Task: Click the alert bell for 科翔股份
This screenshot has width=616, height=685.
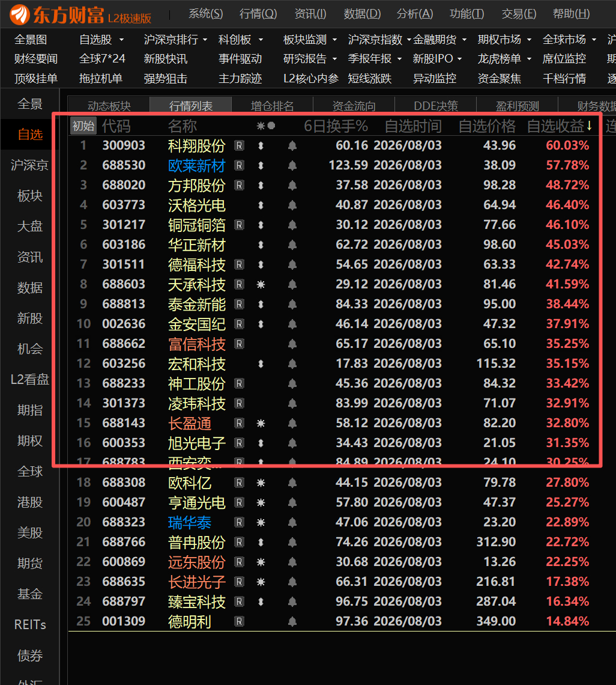Action: click(x=292, y=146)
